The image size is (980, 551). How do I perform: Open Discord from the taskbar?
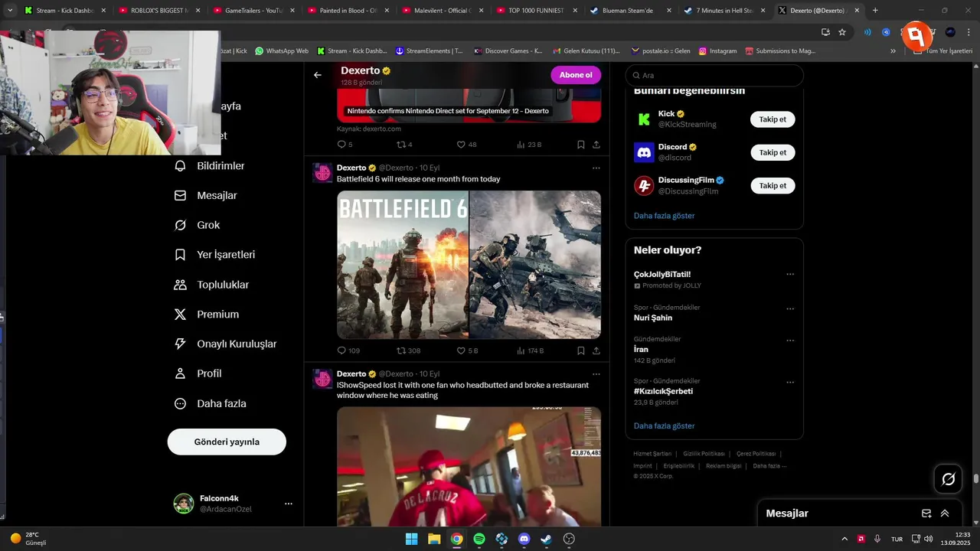524,539
